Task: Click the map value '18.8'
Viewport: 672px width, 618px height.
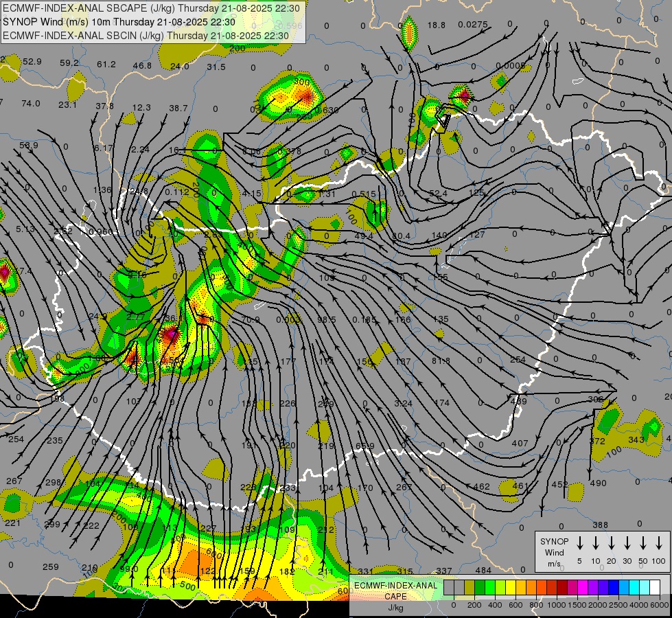Action: (437, 25)
